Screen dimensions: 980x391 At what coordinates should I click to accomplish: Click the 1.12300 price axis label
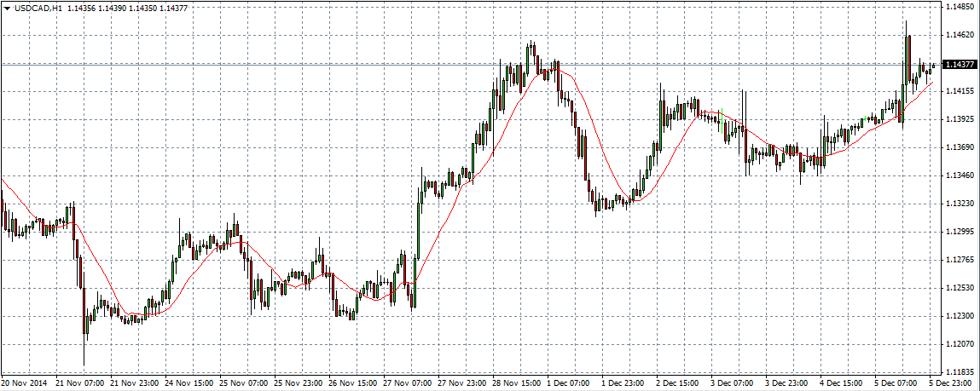point(960,317)
